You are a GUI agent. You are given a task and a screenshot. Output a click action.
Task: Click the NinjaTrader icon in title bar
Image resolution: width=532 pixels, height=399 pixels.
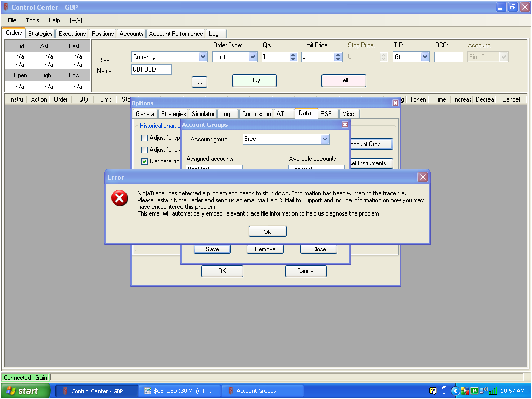pyautogui.click(x=6, y=7)
